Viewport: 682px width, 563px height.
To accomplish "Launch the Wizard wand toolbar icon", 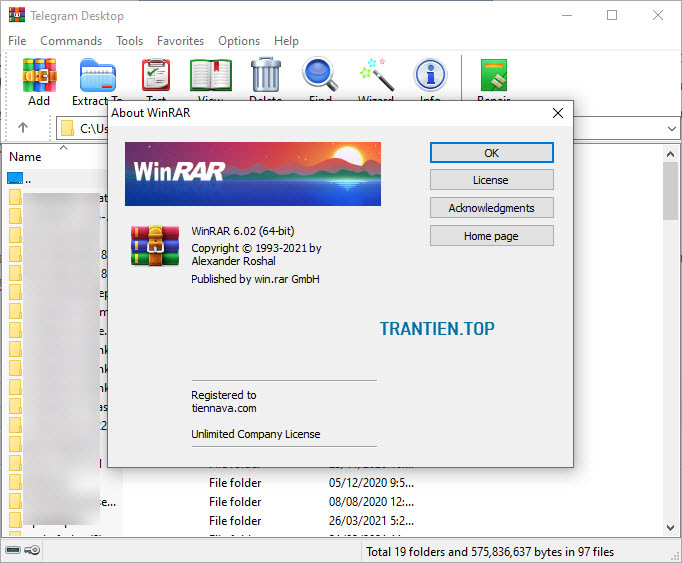I will point(376,74).
